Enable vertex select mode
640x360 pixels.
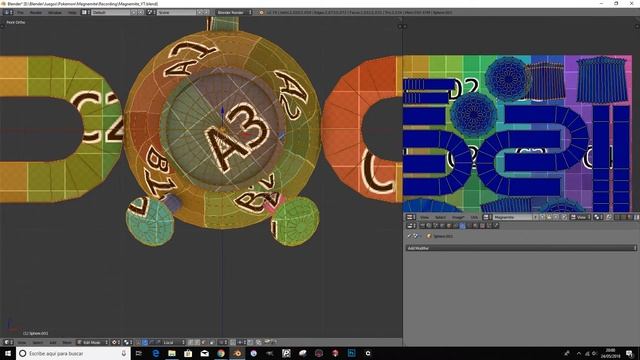[191, 342]
